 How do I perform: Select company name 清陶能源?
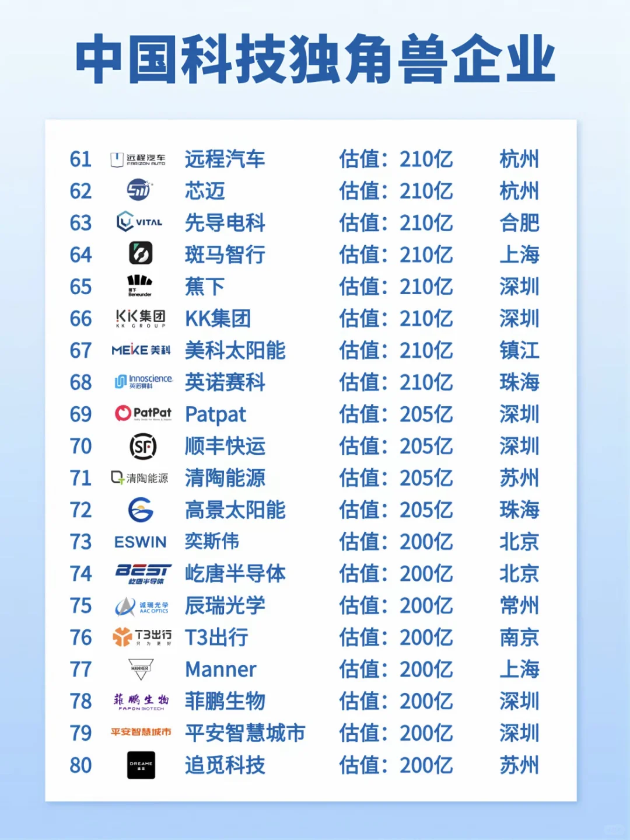tap(225, 478)
